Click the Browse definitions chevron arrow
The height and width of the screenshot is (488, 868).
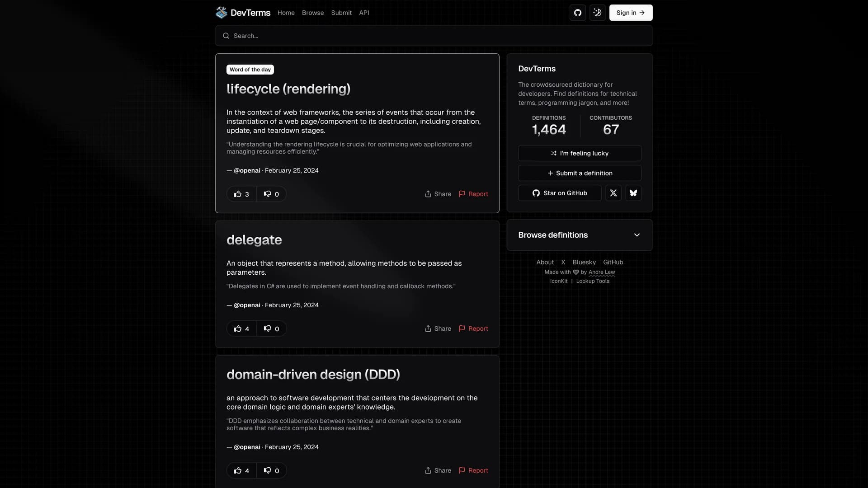pyautogui.click(x=637, y=235)
